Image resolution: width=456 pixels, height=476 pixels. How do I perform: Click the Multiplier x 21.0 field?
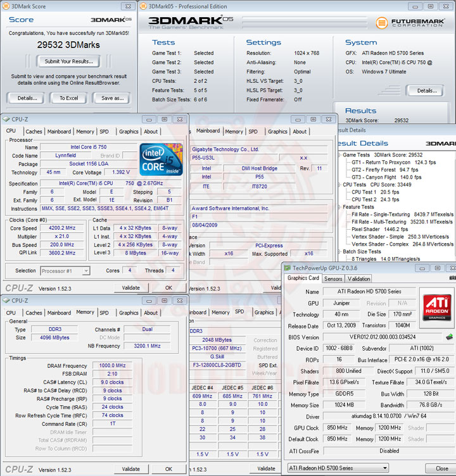pyautogui.click(x=62, y=237)
